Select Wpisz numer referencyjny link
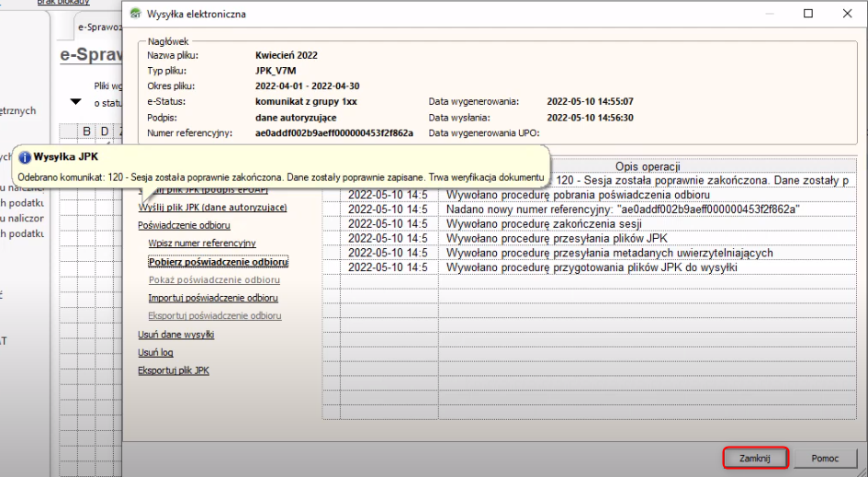 coord(202,243)
